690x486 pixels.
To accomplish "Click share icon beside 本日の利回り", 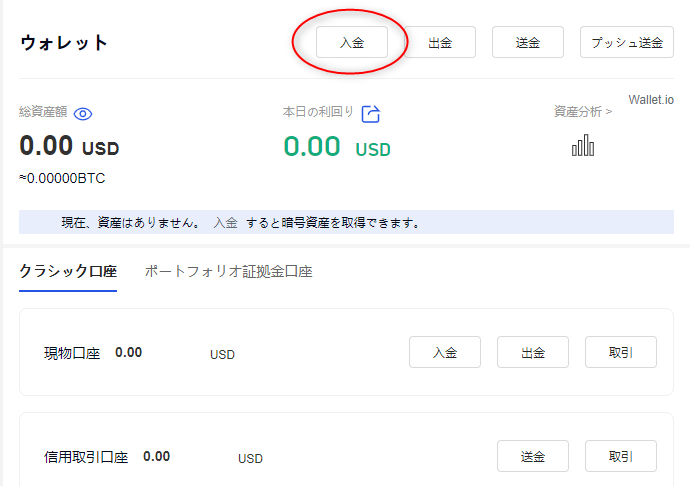I will [x=370, y=113].
